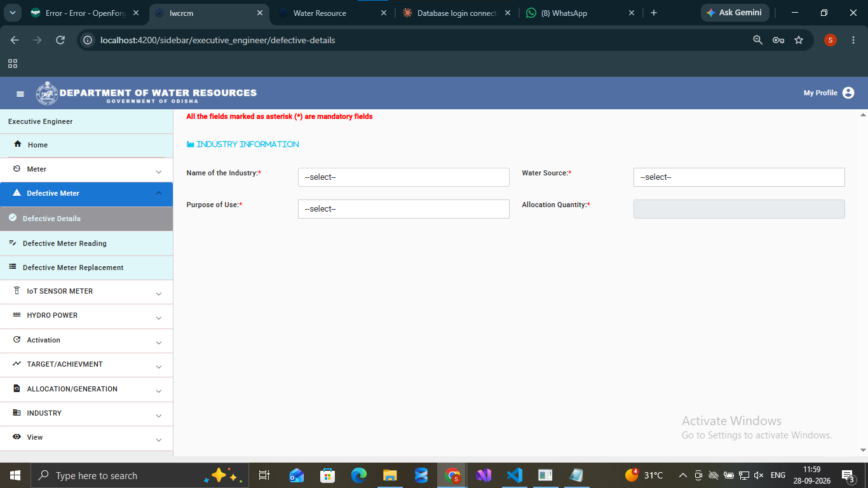Open the Name of the Industry dropdown
868x488 pixels.
[403, 177]
